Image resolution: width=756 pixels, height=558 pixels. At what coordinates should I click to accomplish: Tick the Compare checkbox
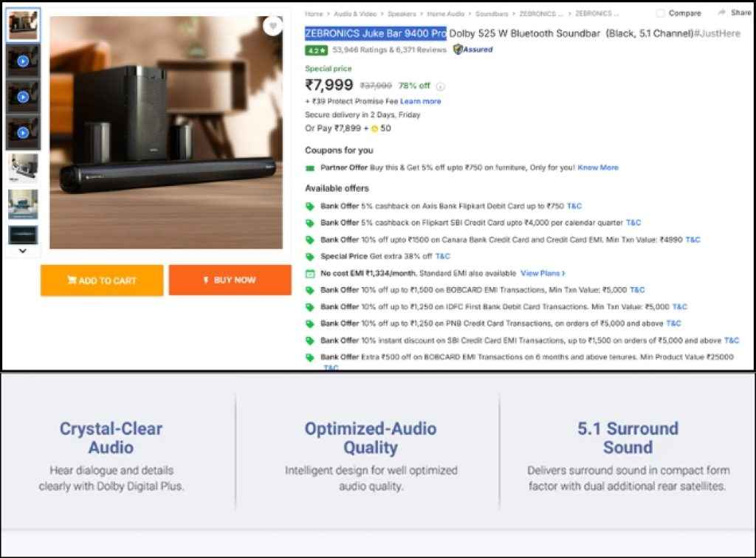click(660, 13)
